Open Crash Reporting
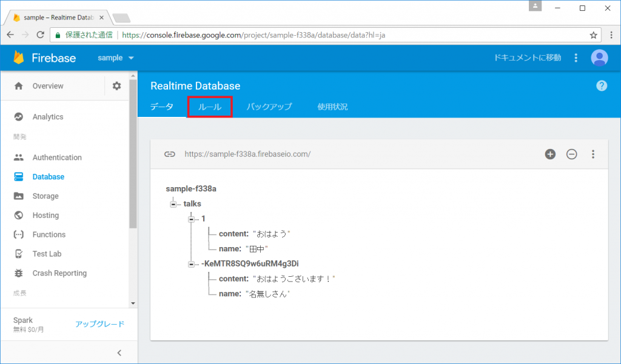 pyautogui.click(x=58, y=273)
